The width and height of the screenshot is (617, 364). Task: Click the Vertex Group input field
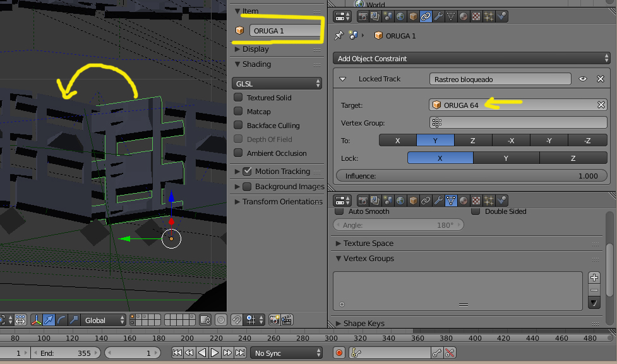pos(518,122)
